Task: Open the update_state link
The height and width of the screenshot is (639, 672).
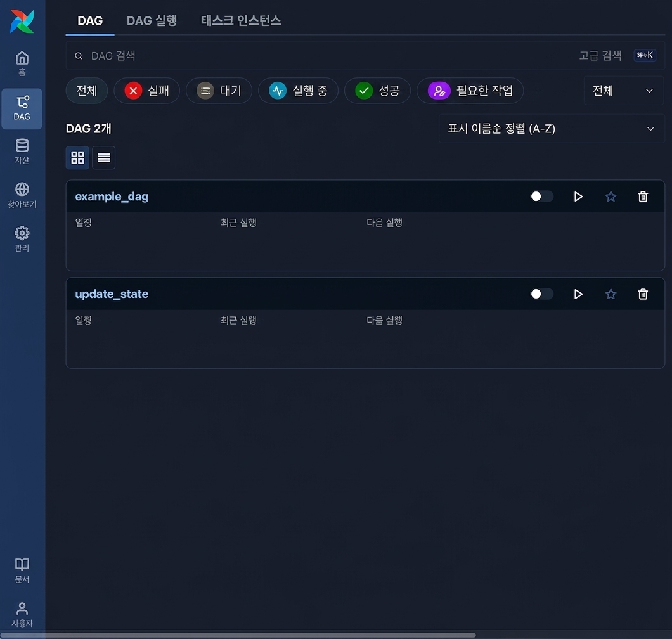Action: [x=112, y=294]
